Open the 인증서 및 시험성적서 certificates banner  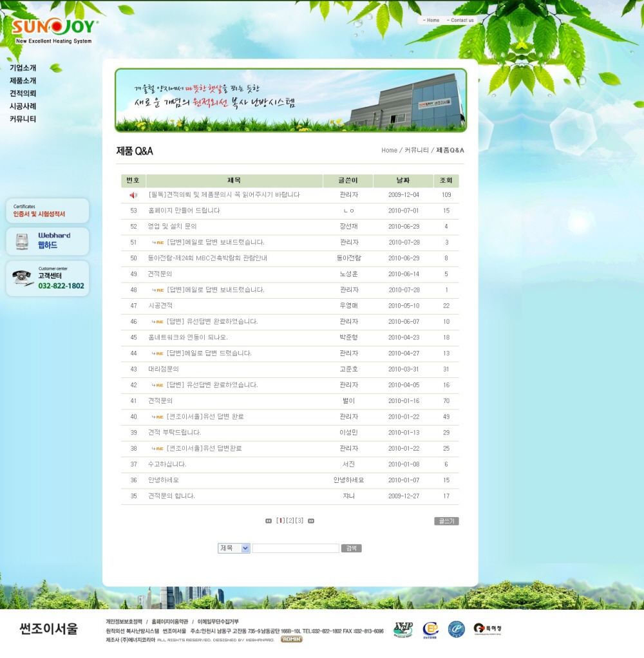[x=48, y=211]
